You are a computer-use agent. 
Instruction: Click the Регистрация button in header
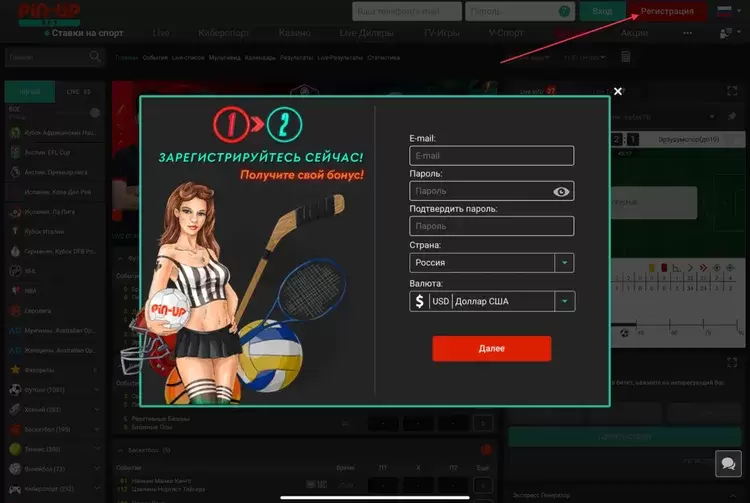coord(667,11)
